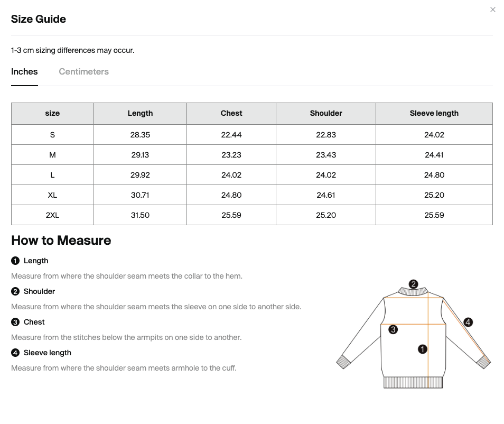Click the number 2 Shoulder bullet icon
Screen dimensions: 504x424
point(15,291)
